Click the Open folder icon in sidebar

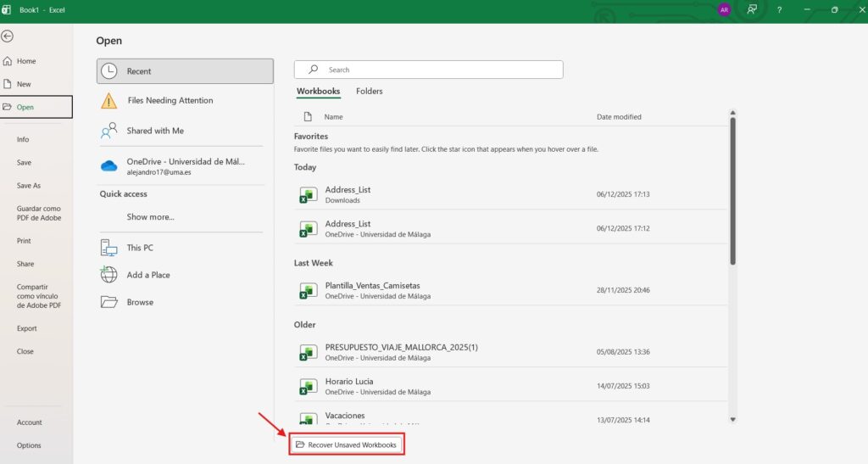point(7,107)
